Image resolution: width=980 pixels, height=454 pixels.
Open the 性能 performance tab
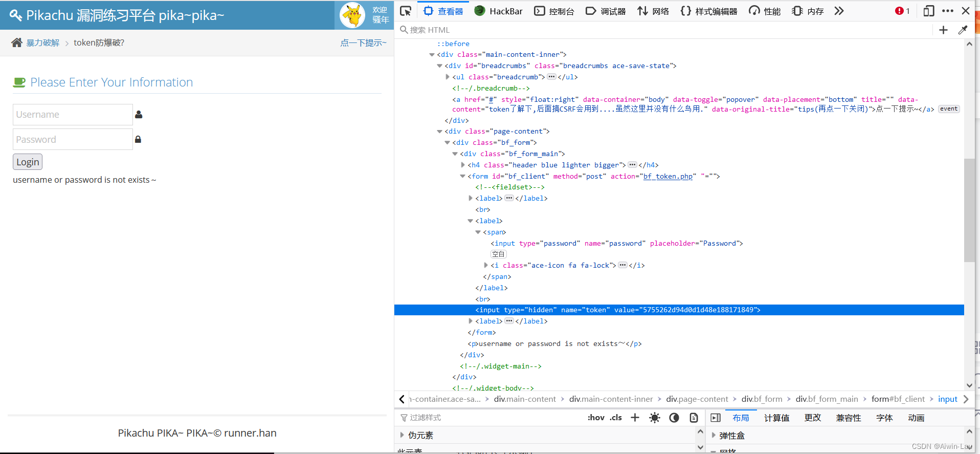[x=765, y=11]
